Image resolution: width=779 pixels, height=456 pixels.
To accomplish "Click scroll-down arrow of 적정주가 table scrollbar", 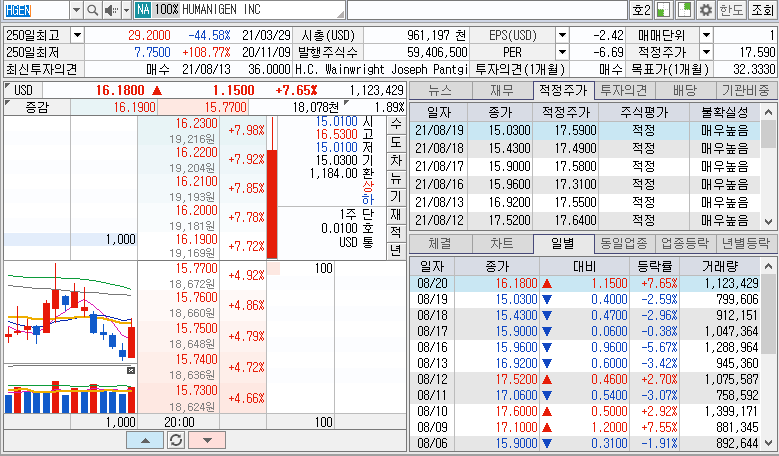I will pyautogui.click(x=769, y=222).
